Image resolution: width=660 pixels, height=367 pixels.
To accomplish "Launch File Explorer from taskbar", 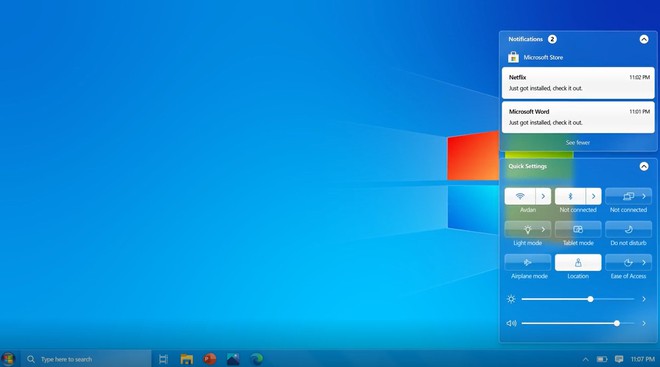I will pos(186,359).
